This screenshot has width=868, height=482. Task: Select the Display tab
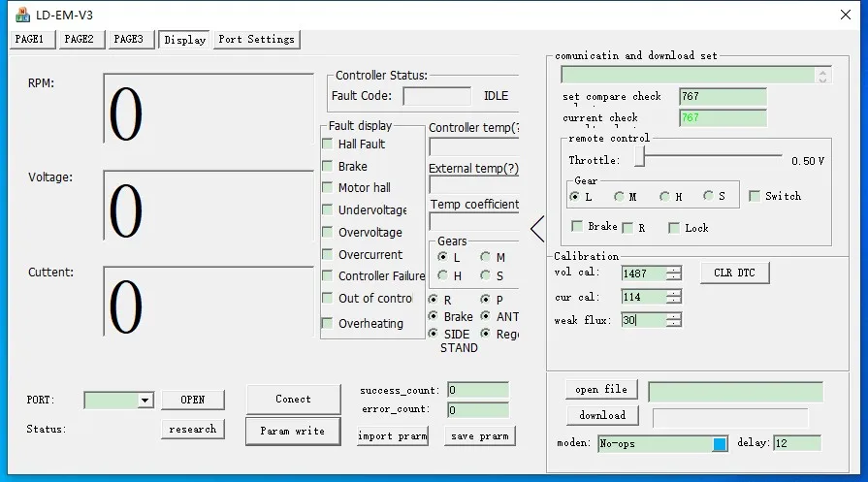[184, 40]
